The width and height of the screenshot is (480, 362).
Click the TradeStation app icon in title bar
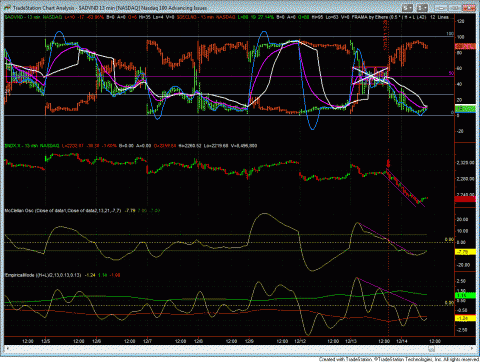click(x=7, y=7)
